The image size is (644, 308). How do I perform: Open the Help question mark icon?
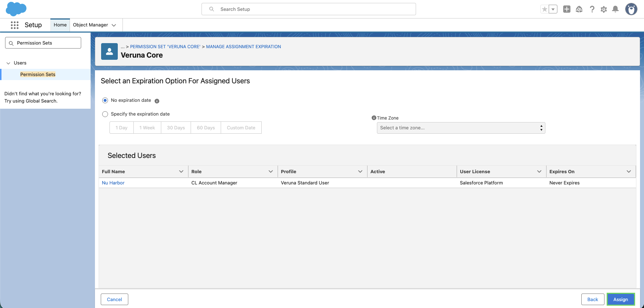tap(592, 9)
